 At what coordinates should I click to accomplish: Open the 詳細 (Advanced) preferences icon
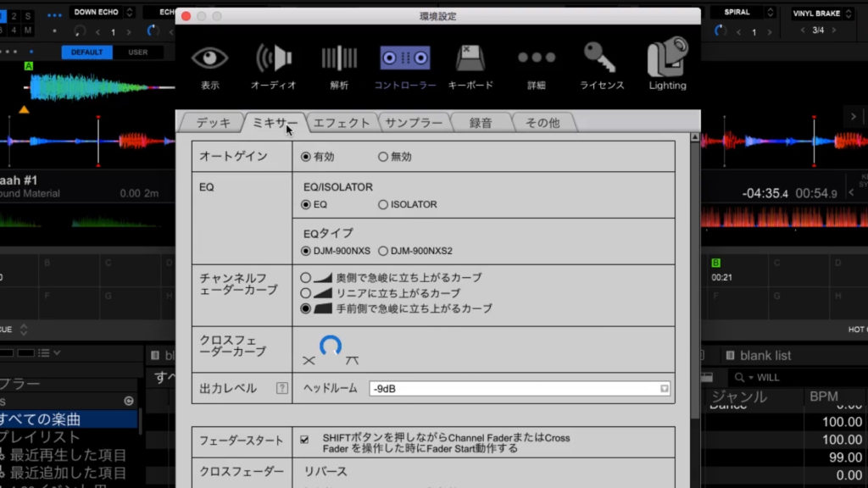536,64
